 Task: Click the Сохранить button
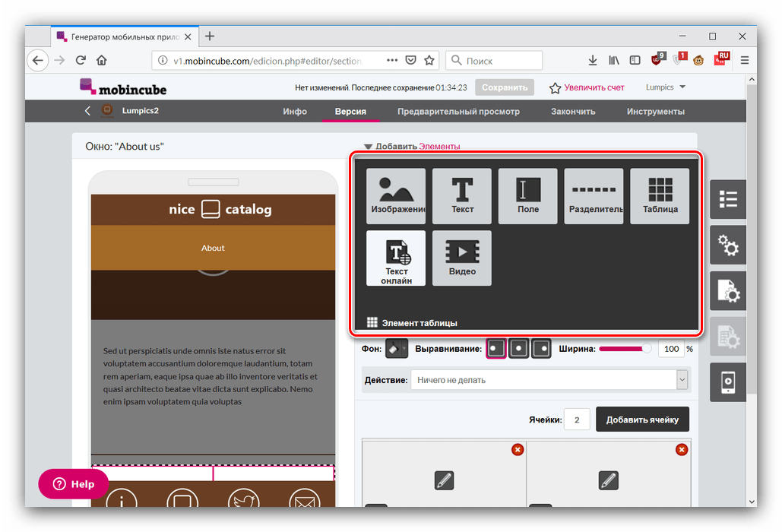tap(504, 87)
